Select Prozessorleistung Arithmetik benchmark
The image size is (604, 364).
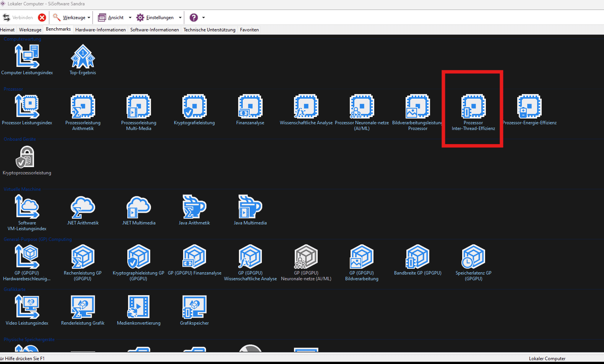click(83, 112)
